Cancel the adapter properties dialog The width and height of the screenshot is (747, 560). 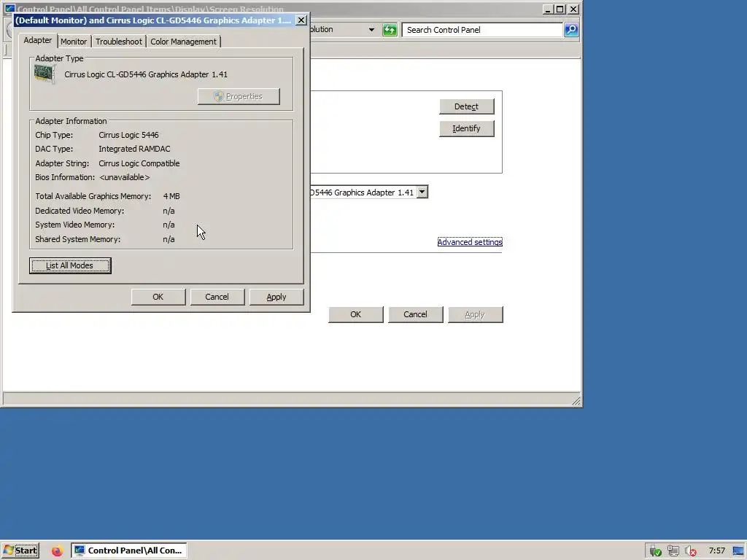coord(217,297)
